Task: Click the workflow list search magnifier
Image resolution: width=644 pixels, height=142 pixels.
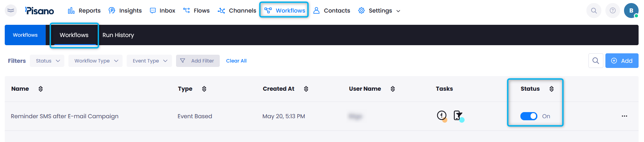Action: [596, 61]
